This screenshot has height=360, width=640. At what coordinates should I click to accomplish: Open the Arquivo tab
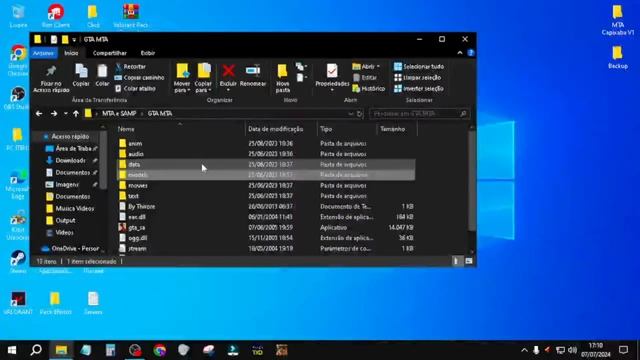(x=43, y=53)
